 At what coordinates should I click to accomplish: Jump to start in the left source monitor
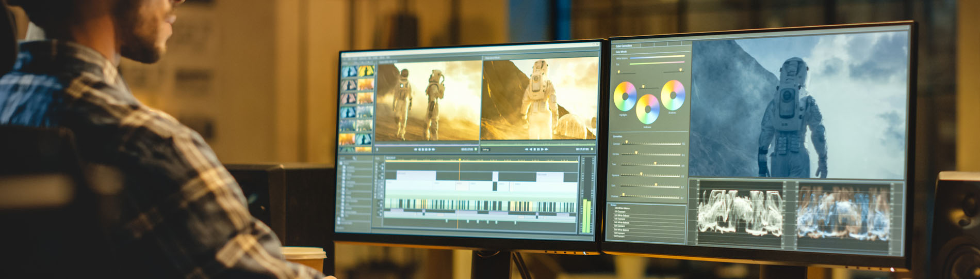[416, 149]
